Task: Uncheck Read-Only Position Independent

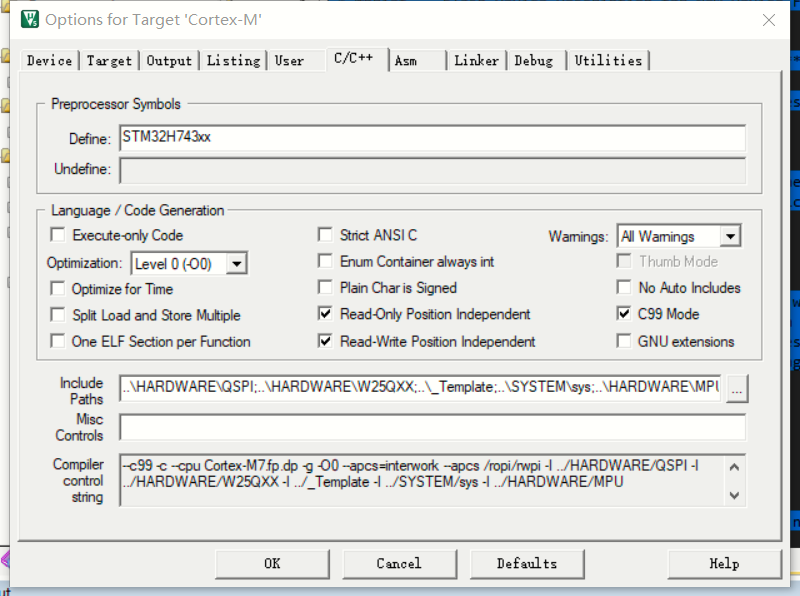Action: point(325,314)
